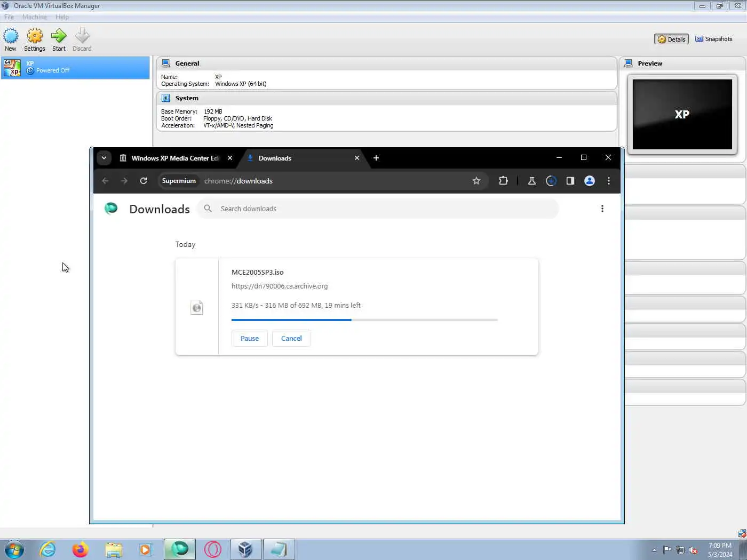This screenshot has height=560, width=747.
Task: Click the Windows XP (64 bit) OS value
Action: 241,84
